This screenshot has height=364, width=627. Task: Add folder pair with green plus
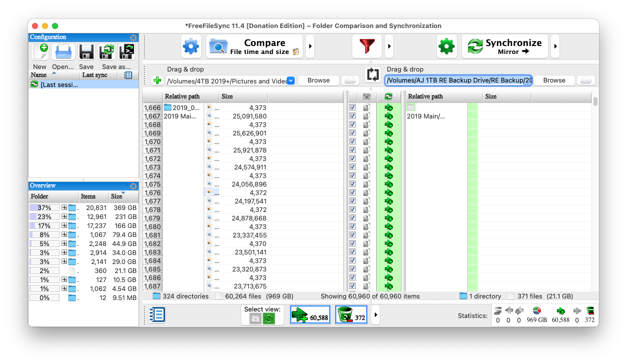pos(157,80)
